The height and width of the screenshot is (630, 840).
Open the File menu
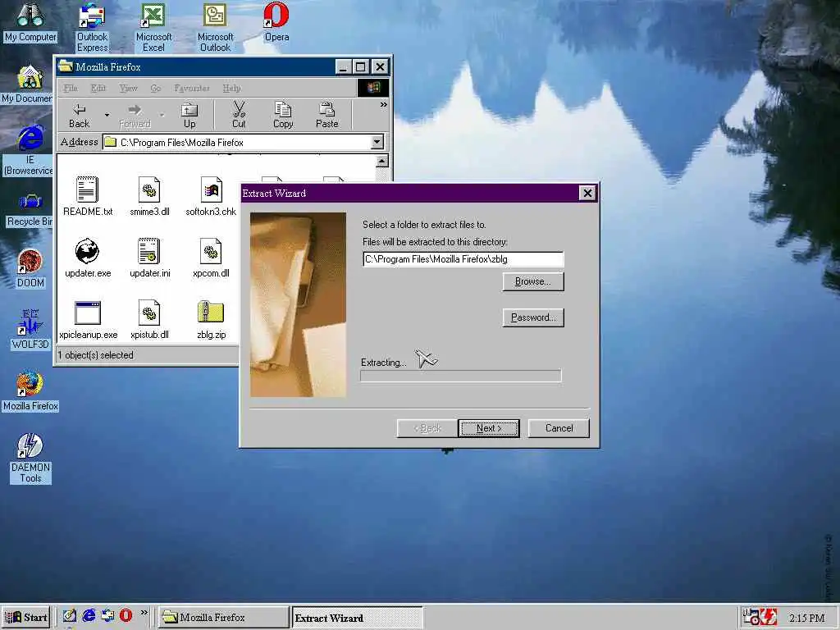point(71,88)
